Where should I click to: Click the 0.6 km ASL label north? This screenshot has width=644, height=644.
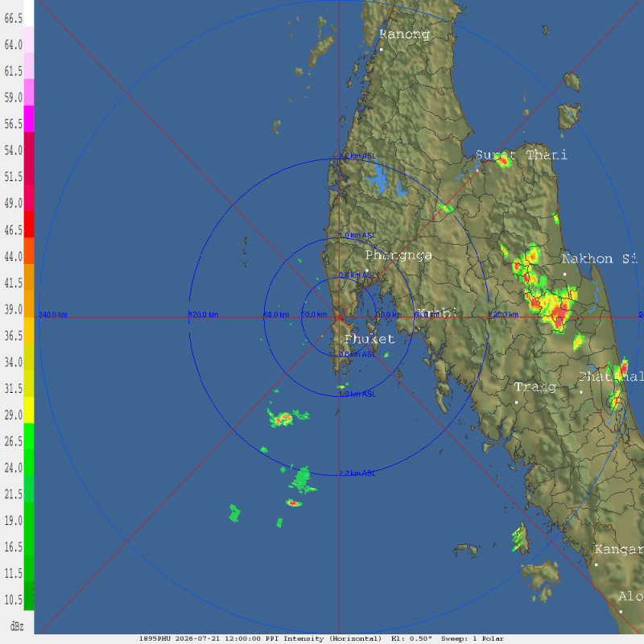pyautogui.click(x=357, y=275)
